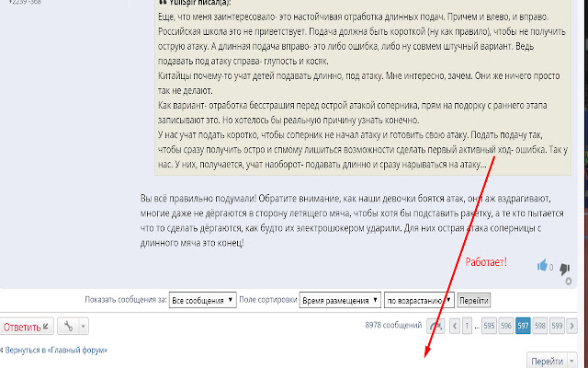Open the 'Вернуться в «Главный форум»' link
This screenshot has width=588, height=368.
tap(56, 350)
